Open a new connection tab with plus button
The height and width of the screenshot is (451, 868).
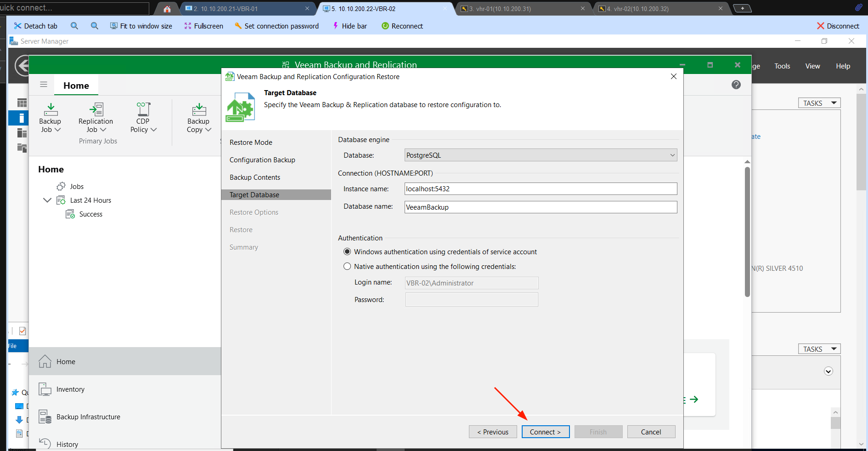coord(742,8)
